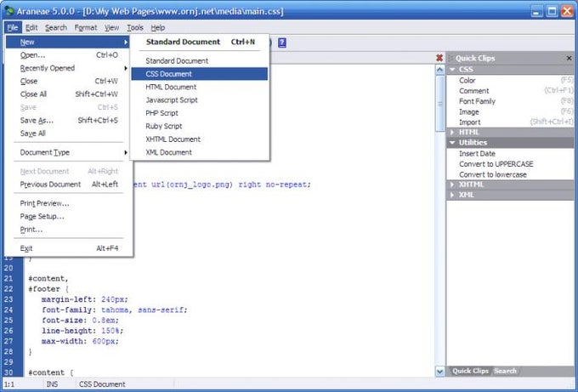578x392 pixels.
Task: Click the INS indicator in status bar
Action: [x=52, y=384]
